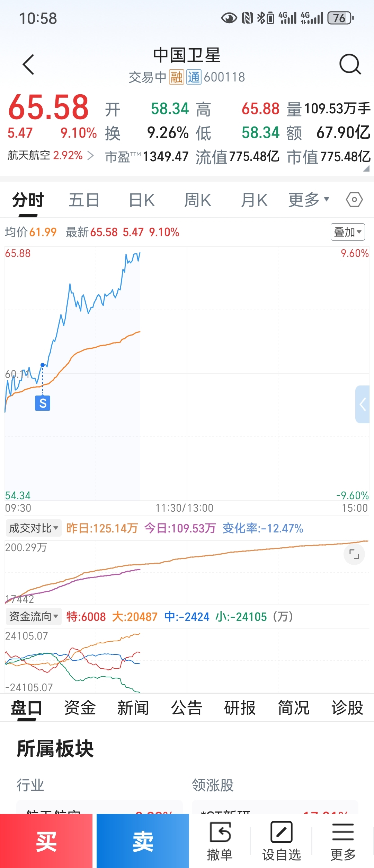The height and width of the screenshot is (868, 374).
Task: Switch to the 日K chart tab
Action: pyautogui.click(x=142, y=200)
